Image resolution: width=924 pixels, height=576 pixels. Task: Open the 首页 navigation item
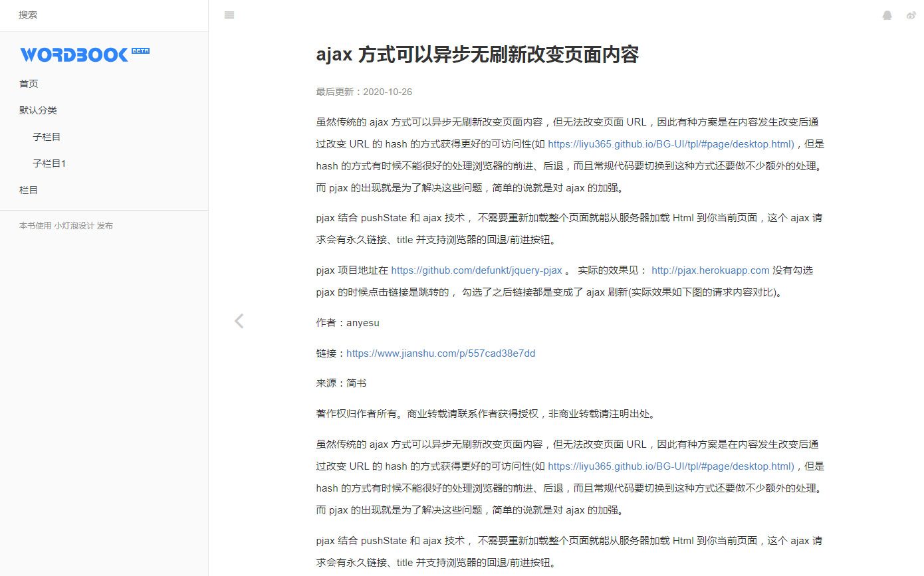click(x=29, y=84)
